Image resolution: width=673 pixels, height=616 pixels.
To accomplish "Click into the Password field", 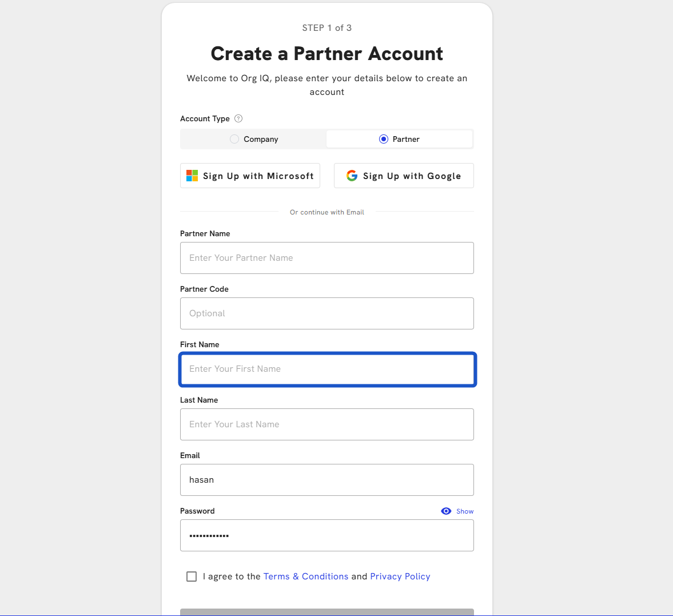I will [x=326, y=535].
